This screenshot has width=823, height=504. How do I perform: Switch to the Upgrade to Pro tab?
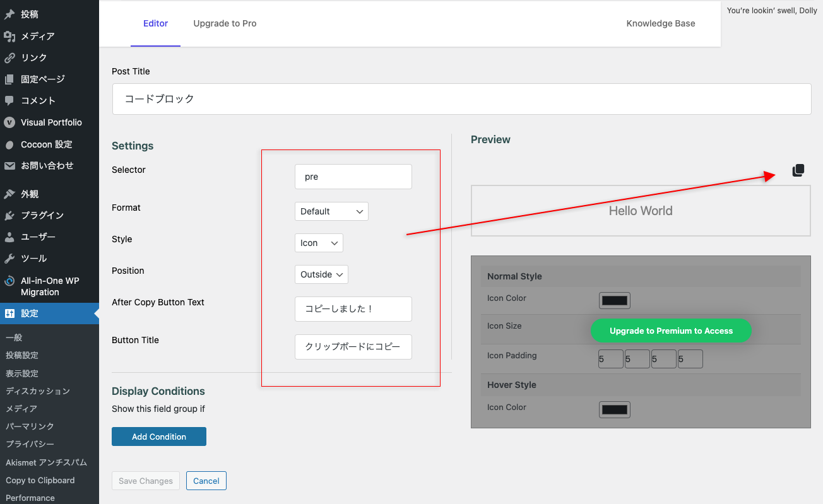tap(225, 23)
